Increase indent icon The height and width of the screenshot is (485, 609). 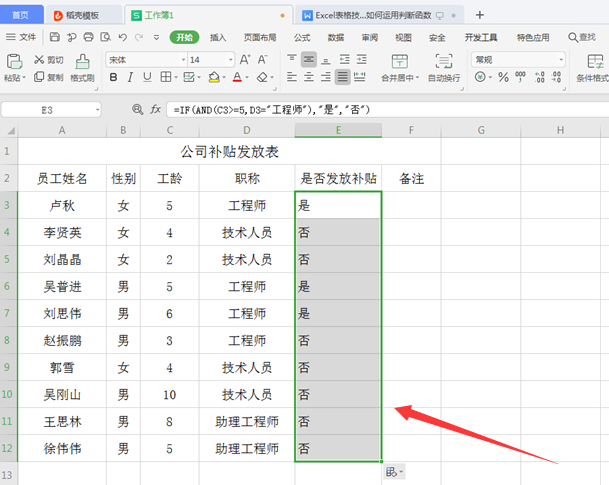(x=362, y=59)
